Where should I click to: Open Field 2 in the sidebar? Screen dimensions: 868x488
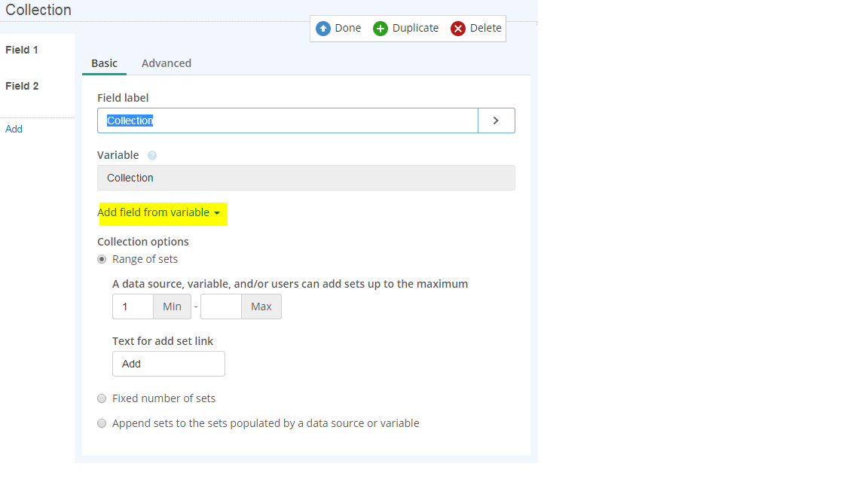click(x=22, y=86)
